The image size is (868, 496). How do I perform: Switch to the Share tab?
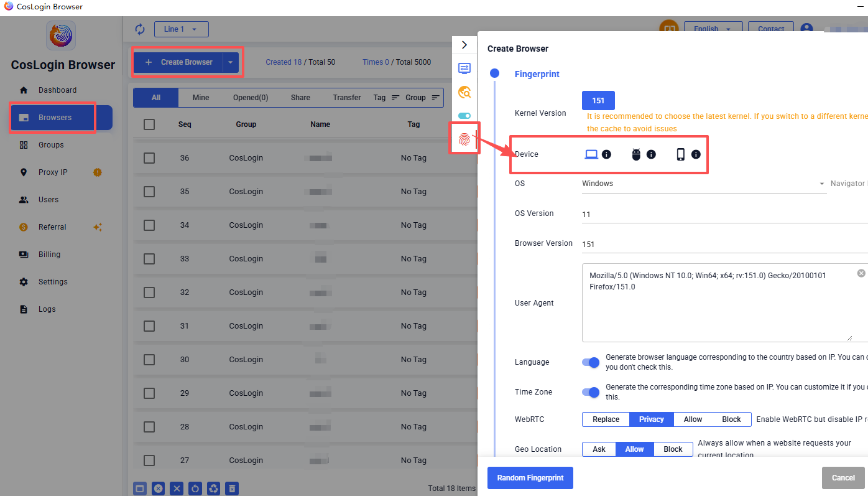tap(300, 98)
